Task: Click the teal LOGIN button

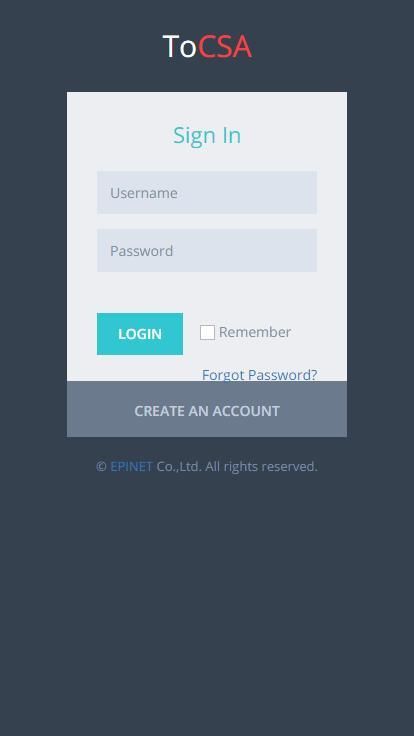Action: pyautogui.click(x=140, y=334)
